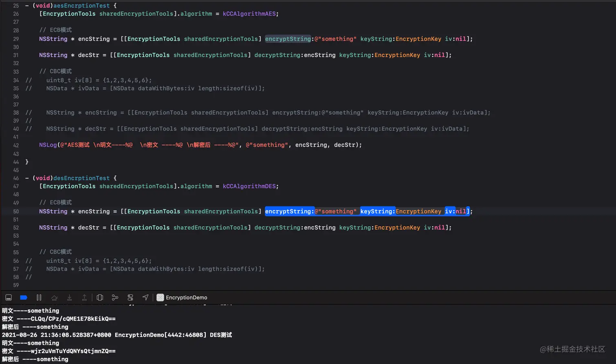
Task: Select the EncryptionDemo process in debug bar
Action: 182,298
